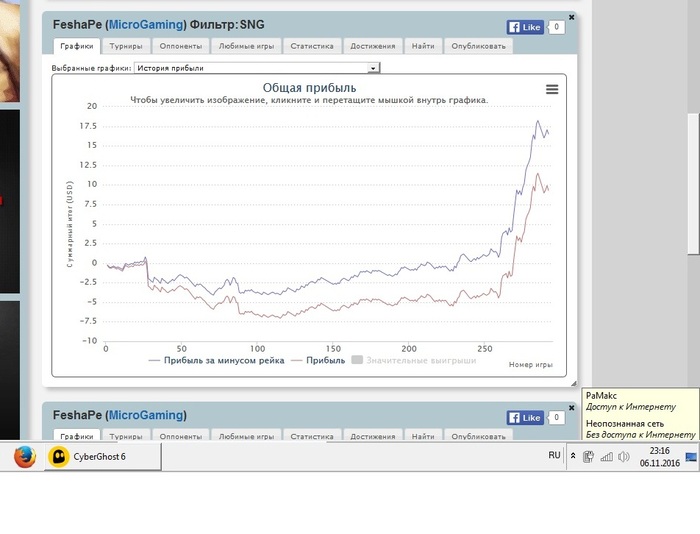Click the resize grip of SNG chart panel
Viewport: 700px width, 534px height.
pyautogui.click(x=573, y=383)
